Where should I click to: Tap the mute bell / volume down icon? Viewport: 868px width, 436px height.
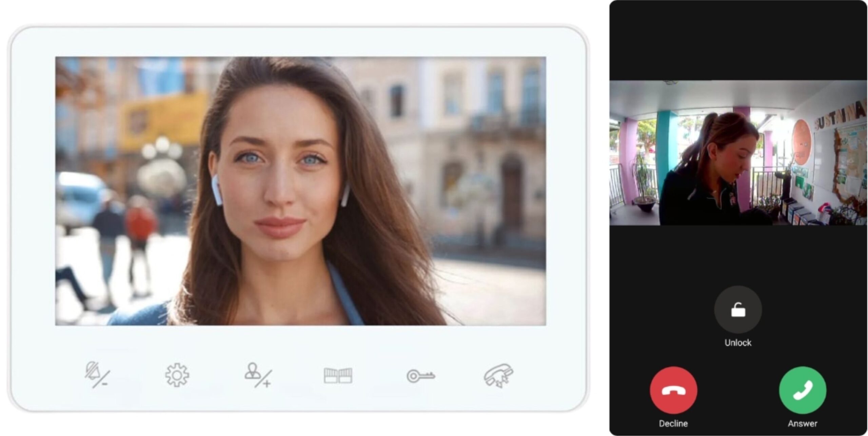(x=97, y=375)
